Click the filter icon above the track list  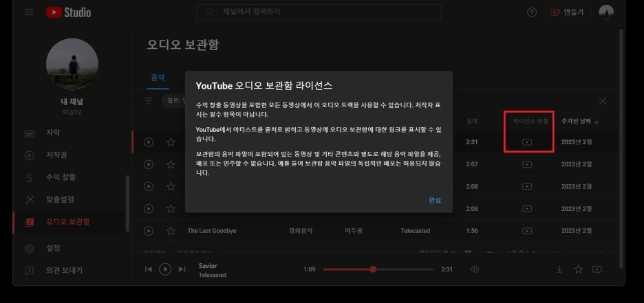[x=148, y=101]
